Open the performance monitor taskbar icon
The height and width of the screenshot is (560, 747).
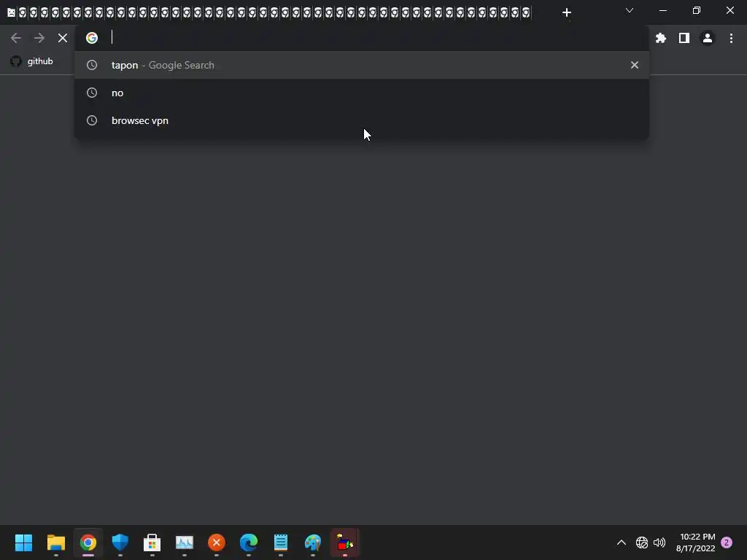coord(185,542)
